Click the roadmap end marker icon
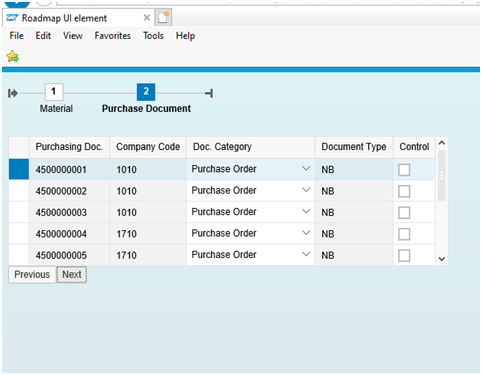Screen dimensions: 482x375 209,93
